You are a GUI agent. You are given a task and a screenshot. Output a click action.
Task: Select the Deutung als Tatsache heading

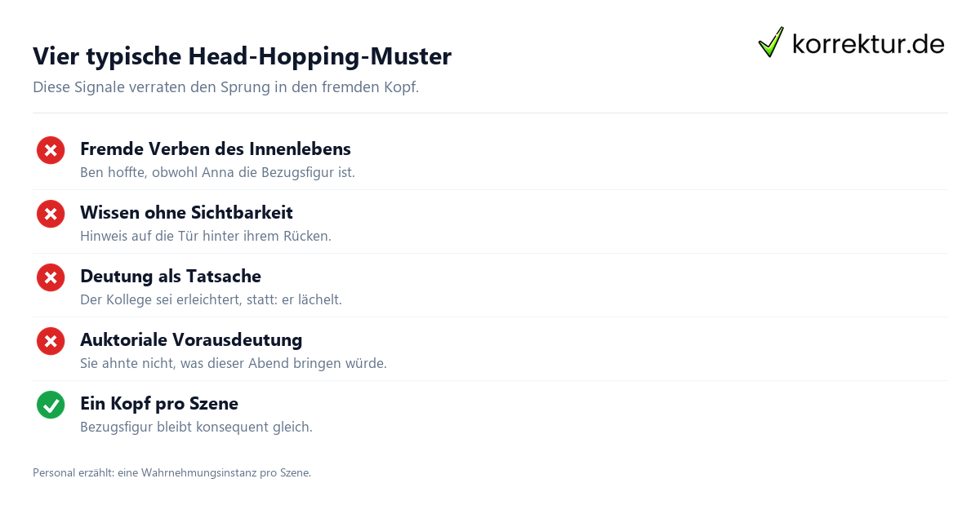click(171, 277)
